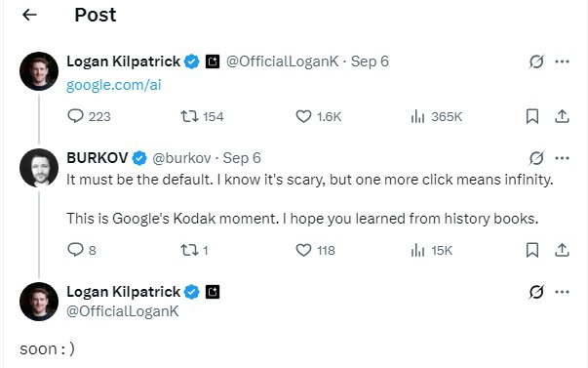Click the affiliation badge next to Logan's name on the bottom post
The image size is (588, 368).
213,292
